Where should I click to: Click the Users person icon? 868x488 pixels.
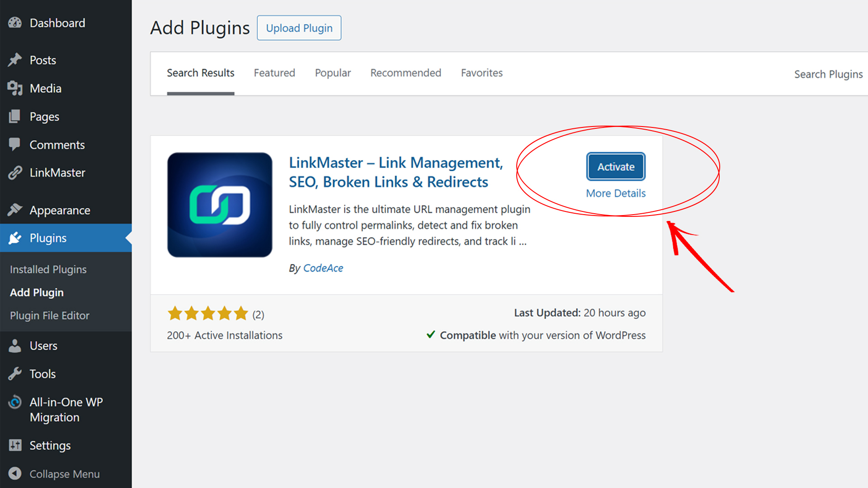[x=15, y=346]
